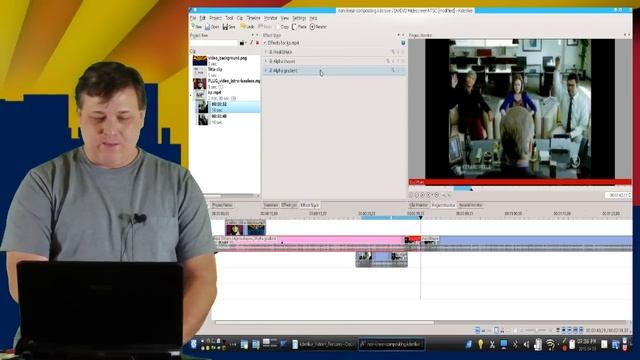Click the timeline playhead marker
Image resolution: width=640 pixels, height=360 pixels.
[x=420, y=218]
